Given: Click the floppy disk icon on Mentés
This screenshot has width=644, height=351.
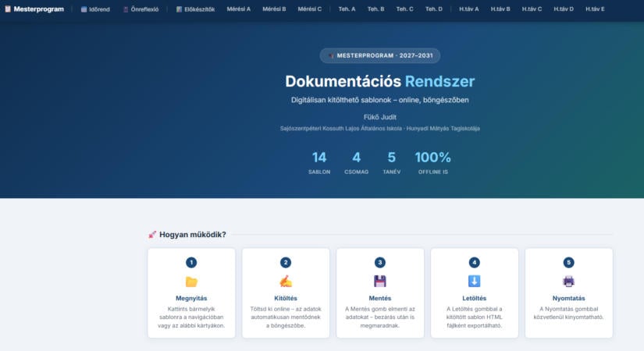Looking at the screenshot, I should point(380,282).
